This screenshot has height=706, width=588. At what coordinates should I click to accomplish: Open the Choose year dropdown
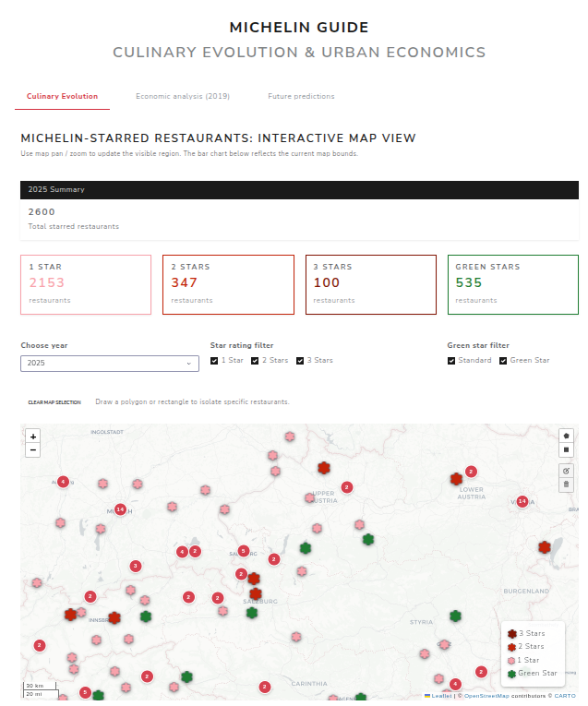(110, 364)
